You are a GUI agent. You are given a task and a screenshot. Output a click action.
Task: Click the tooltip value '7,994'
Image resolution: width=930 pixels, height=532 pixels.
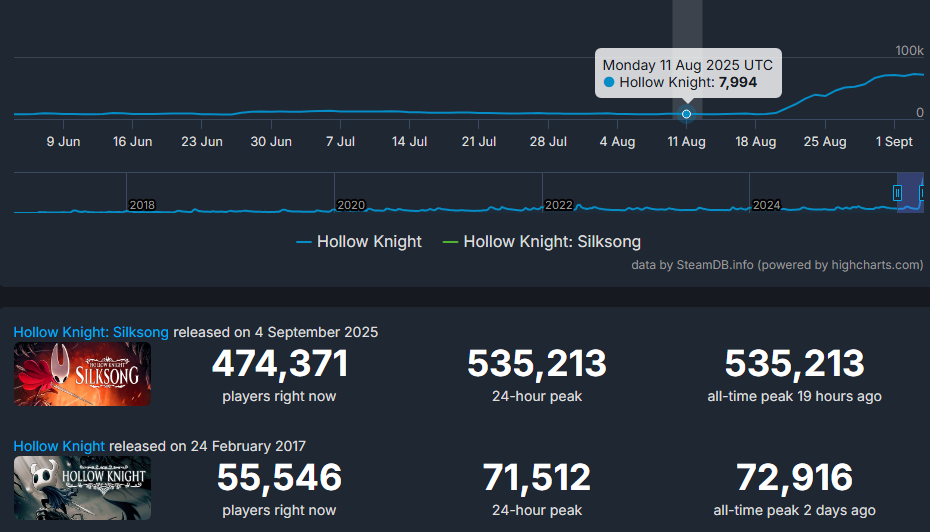tap(738, 82)
